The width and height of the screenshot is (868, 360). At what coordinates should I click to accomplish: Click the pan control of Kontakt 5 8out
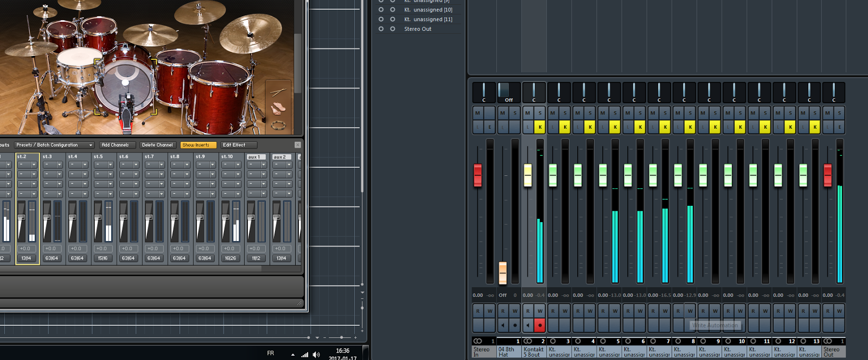[x=534, y=92]
